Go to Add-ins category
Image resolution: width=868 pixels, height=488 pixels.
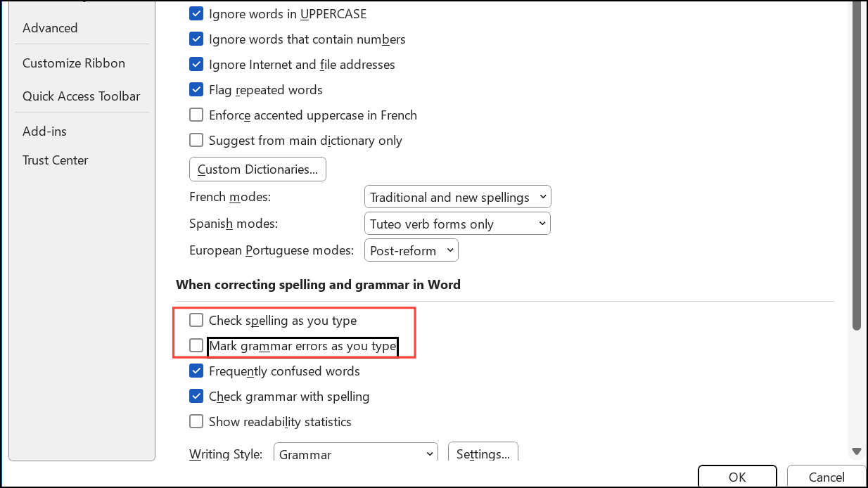(44, 131)
